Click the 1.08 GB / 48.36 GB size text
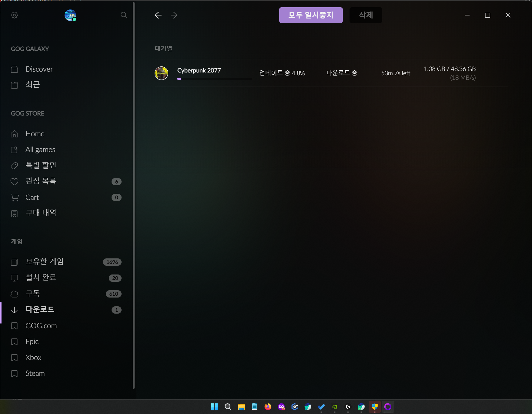The width and height of the screenshot is (532, 414). (450, 69)
